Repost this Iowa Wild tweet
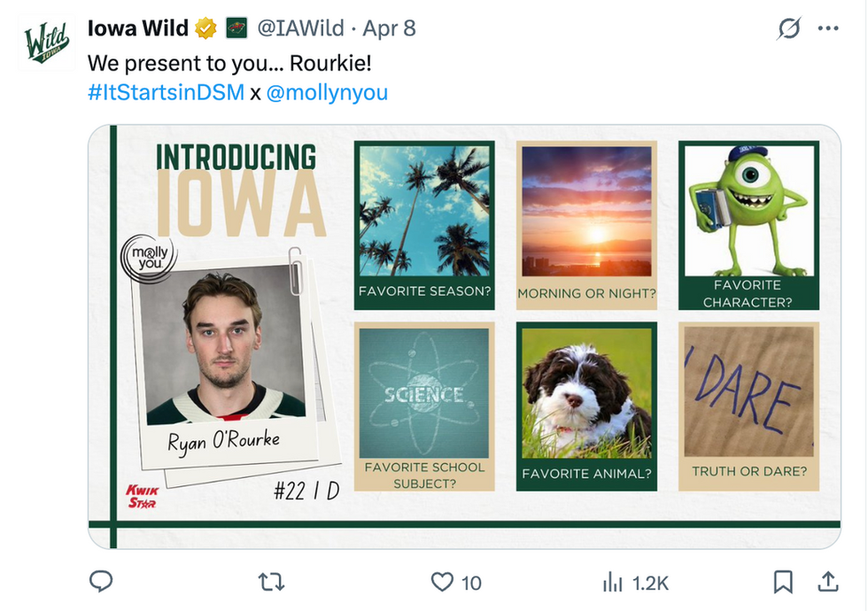Viewport: 868px width, 611px height. 270,581
